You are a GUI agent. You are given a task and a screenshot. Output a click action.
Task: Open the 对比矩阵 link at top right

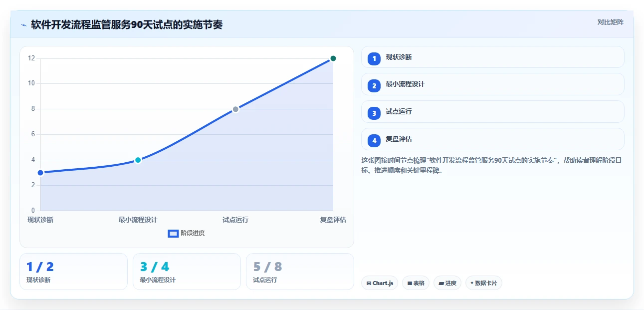click(x=610, y=22)
